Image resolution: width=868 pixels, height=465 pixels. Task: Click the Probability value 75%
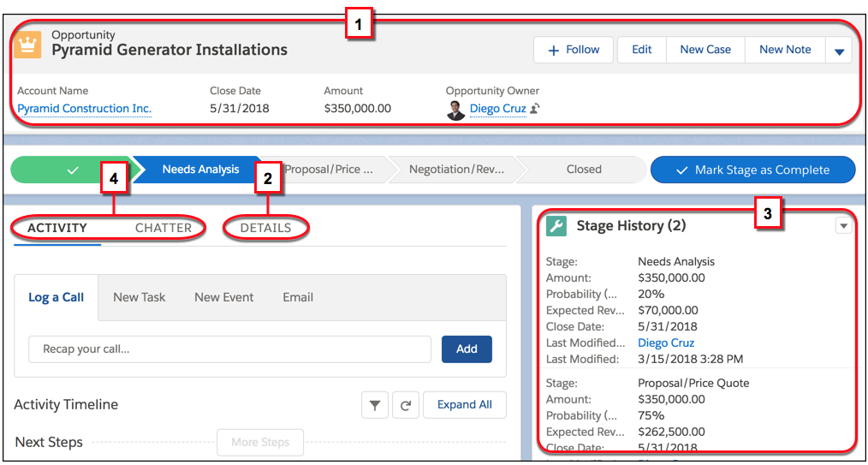coord(651,415)
